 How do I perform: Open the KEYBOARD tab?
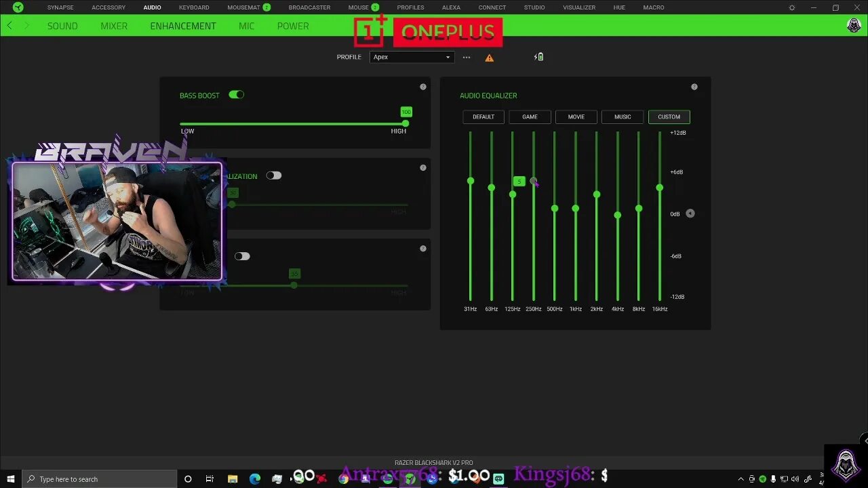(194, 7)
